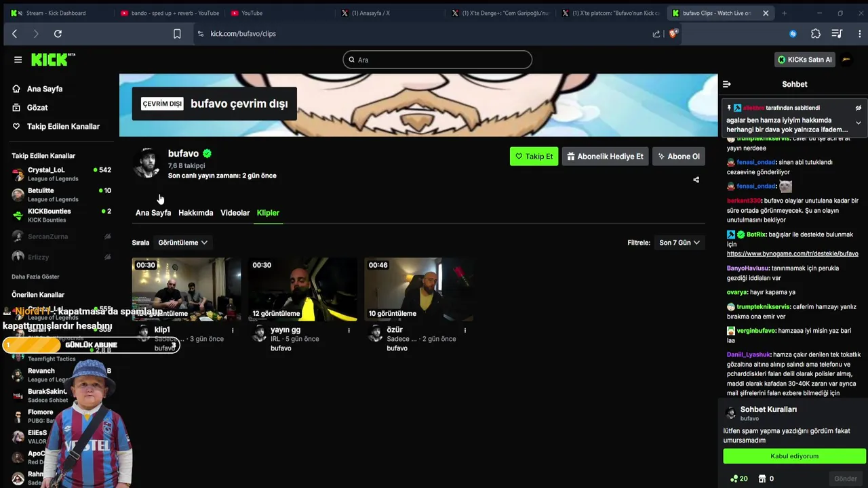Click Abonelik Hediye Et button
The image size is (868, 488).
click(605, 157)
